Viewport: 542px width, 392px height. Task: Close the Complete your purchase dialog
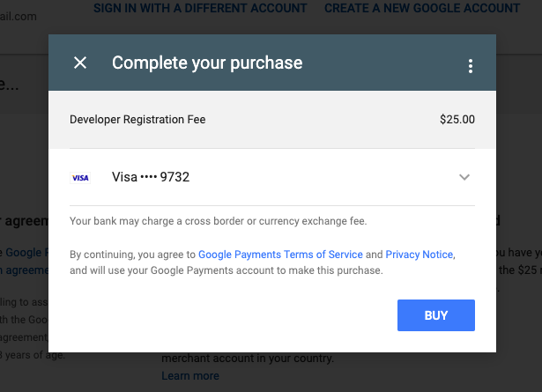click(x=80, y=63)
